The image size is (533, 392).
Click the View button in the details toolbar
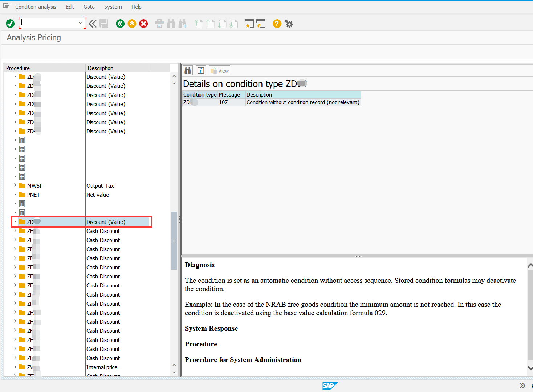tap(219, 70)
